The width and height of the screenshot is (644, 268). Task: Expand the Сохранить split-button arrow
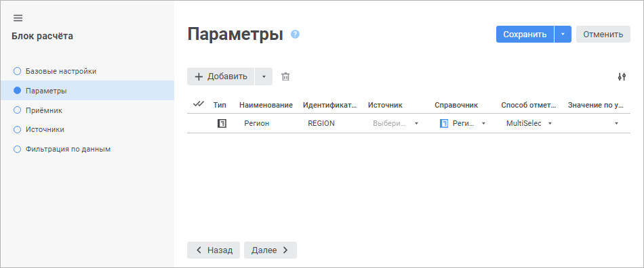coord(563,35)
